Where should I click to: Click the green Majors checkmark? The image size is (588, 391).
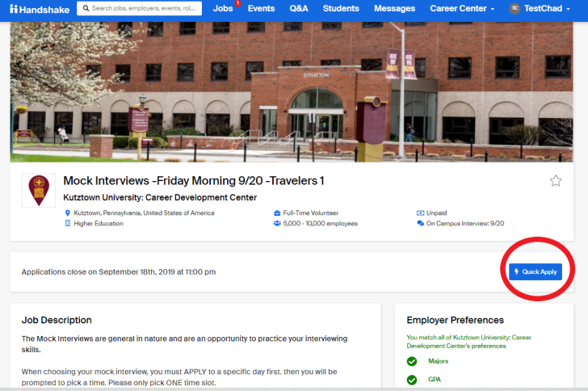412,361
